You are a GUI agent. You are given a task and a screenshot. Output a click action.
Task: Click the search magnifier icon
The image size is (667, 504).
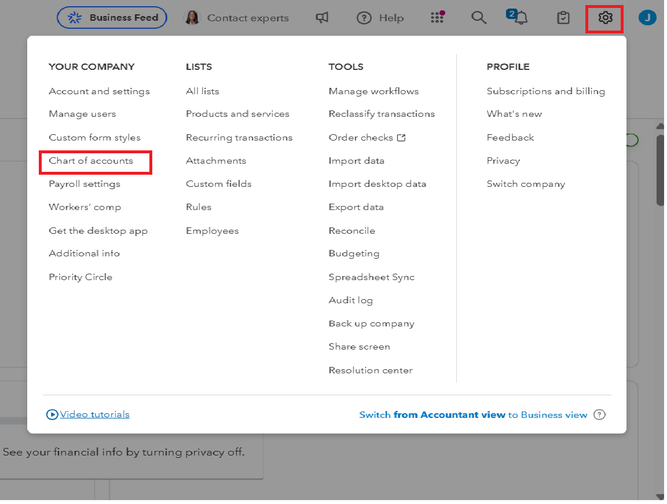click(479, 18)
